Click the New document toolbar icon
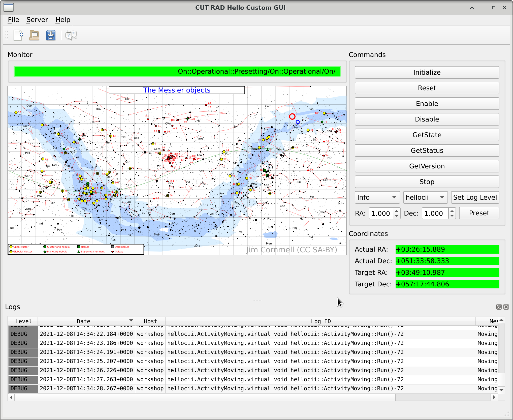This screenshot has width=513, height=420. click(18, 35)
